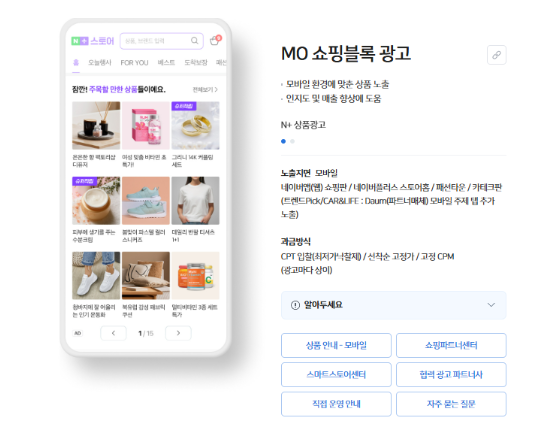
Task: Open 전체보기 link with arrow
Action: point(205,89)
